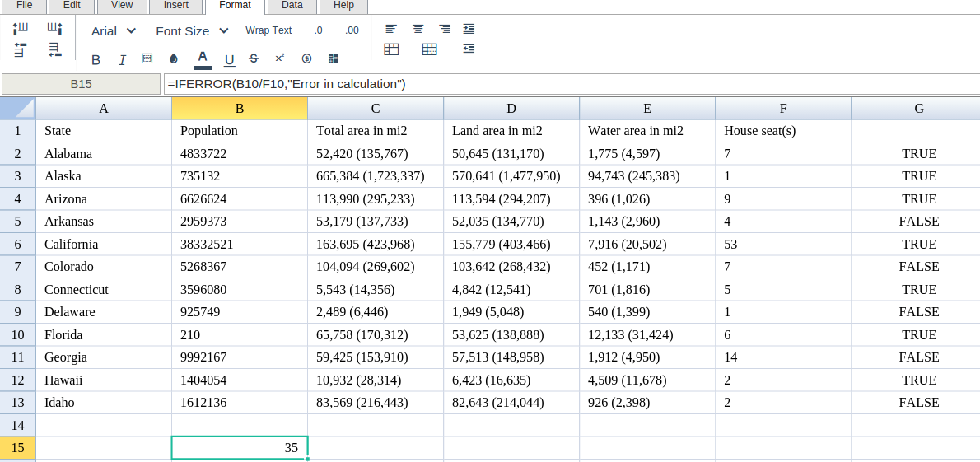Align the cell text to the left
This screenshot has width=980, height=462.
coord(391,29)
